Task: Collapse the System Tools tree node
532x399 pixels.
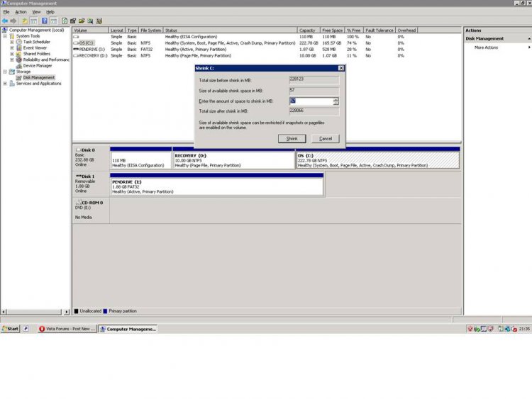Action: [6, 36]
